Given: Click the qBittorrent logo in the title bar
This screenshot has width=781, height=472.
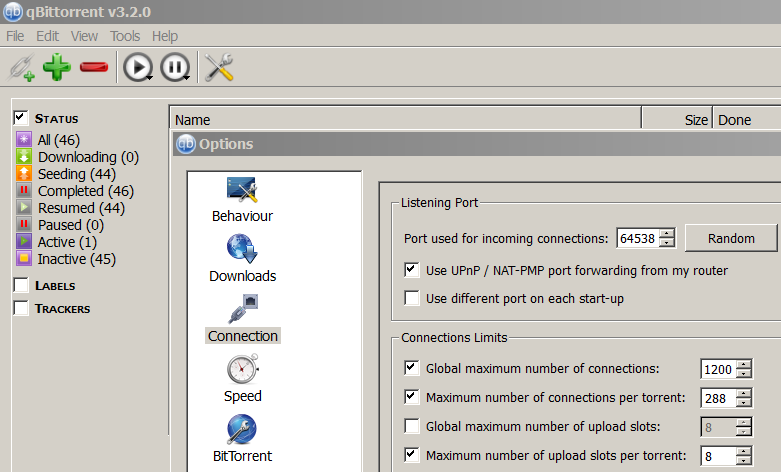Looking at the screenshot, I should click(12, 11).
